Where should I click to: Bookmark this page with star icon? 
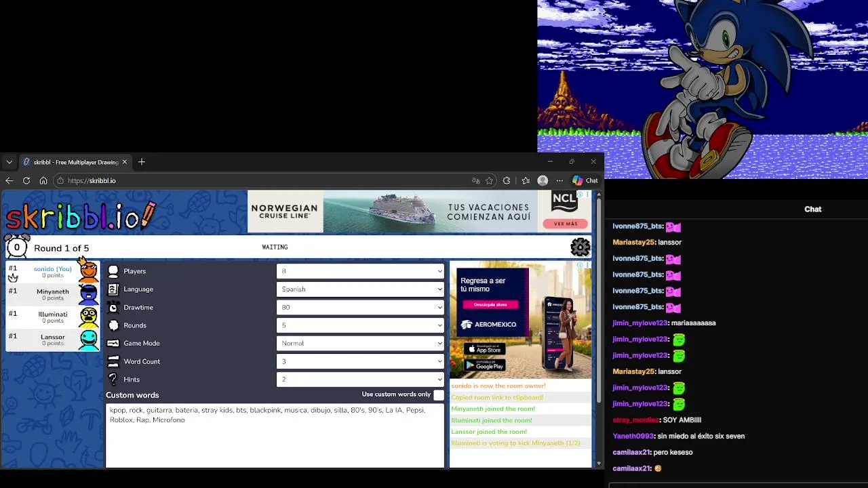(489, 180)
